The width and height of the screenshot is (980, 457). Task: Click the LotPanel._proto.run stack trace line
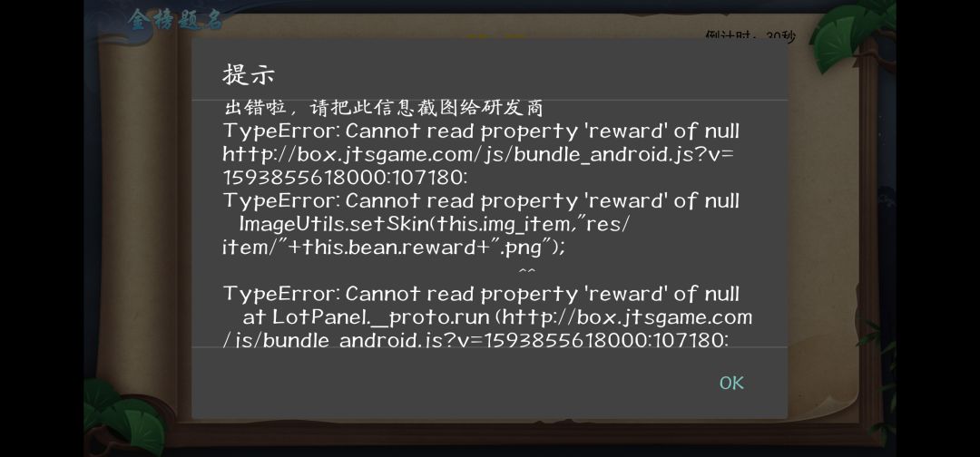[x=497, y=317]
